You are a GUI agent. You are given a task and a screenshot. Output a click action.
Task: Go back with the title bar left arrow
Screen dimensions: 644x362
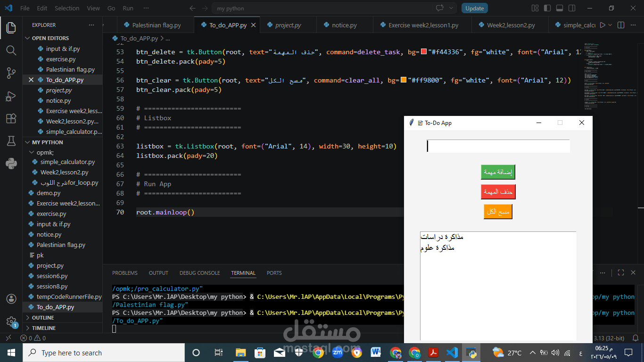tap(192, 8)
